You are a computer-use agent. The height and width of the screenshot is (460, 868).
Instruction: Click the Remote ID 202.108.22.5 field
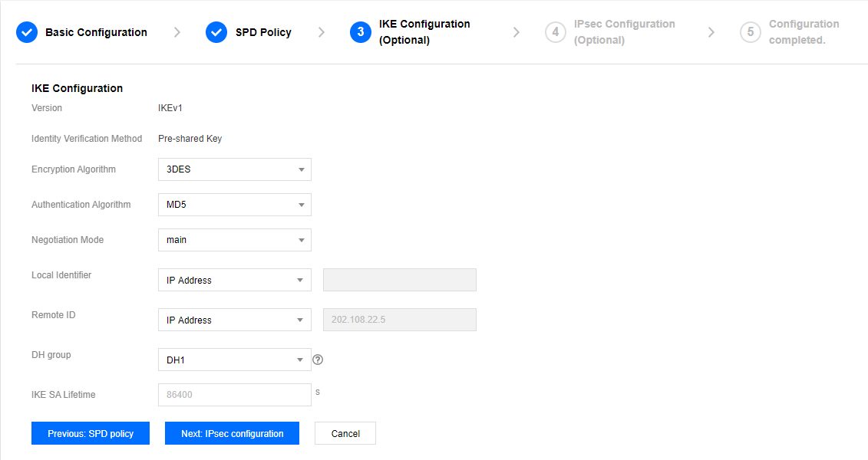click(400, 320)
